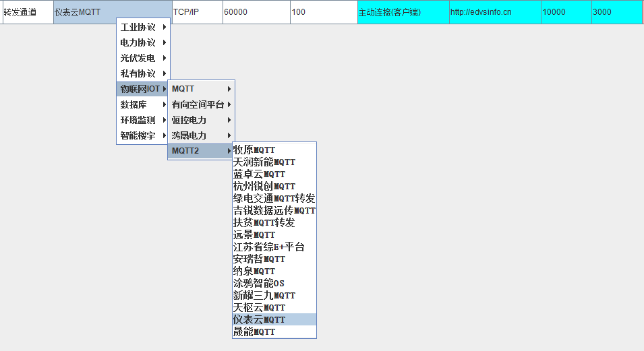Click the http://edvsinfo.cn address cell

(x=495, y=12)
